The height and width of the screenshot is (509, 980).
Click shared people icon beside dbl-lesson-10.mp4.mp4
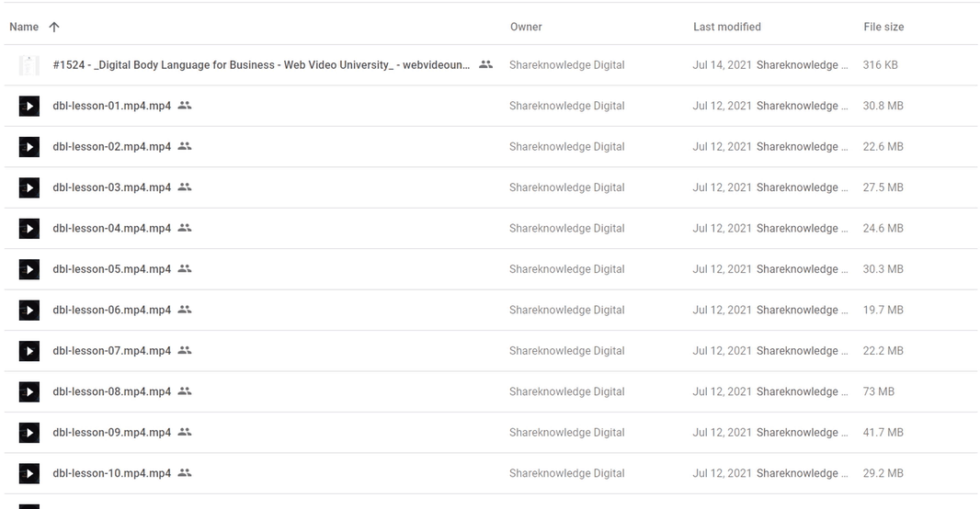(x=185, y=473)
